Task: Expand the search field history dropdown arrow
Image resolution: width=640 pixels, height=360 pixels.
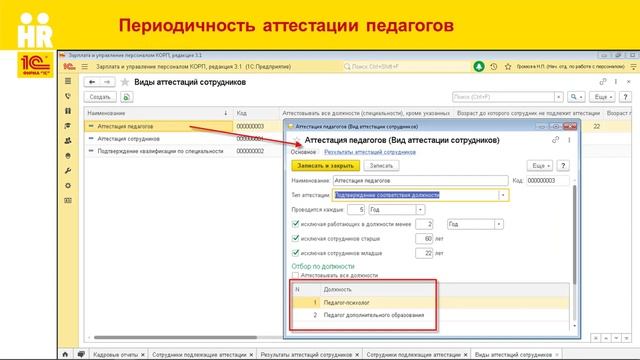Action: pos(558,97)
